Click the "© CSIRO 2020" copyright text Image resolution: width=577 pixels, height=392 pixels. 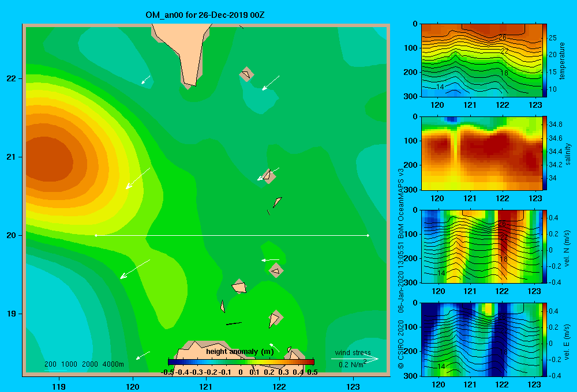(x=401, y=344)
